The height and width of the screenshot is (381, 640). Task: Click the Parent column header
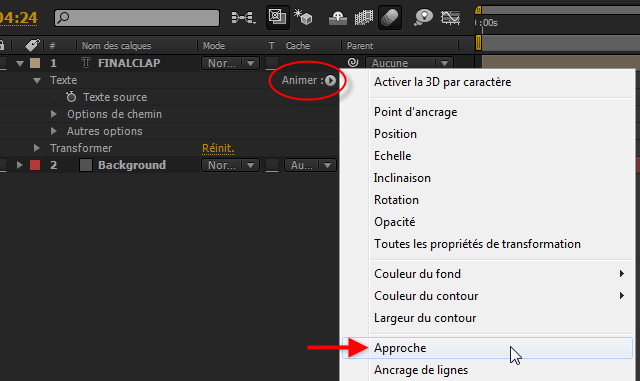point(360,46)
